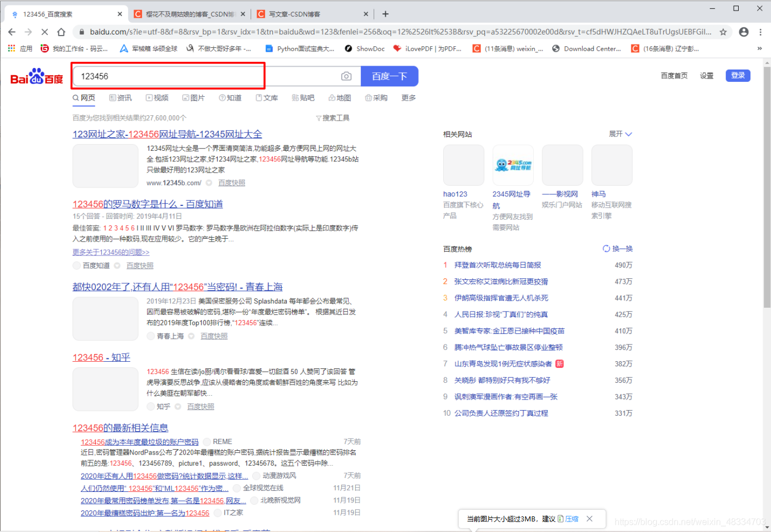Open the 设置 settings menu
This screenshot has width=771, height=532.
tap(706, 76)
